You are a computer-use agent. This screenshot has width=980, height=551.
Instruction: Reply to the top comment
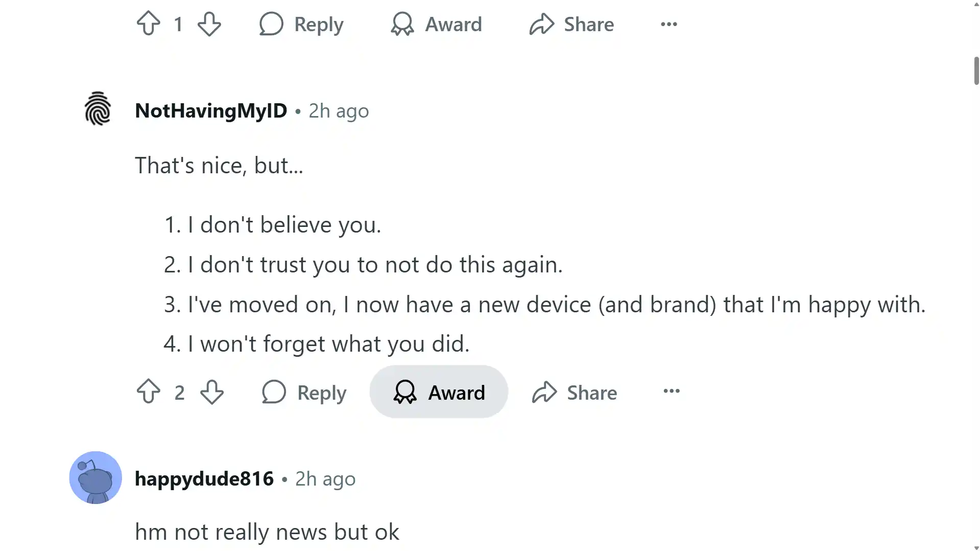pyautogui.click(x=301, y=24)
